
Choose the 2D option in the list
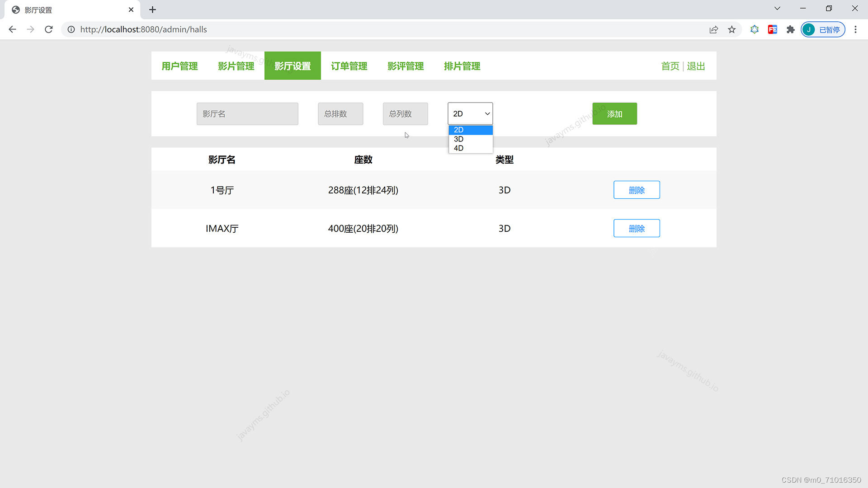(x=471, y=130)
